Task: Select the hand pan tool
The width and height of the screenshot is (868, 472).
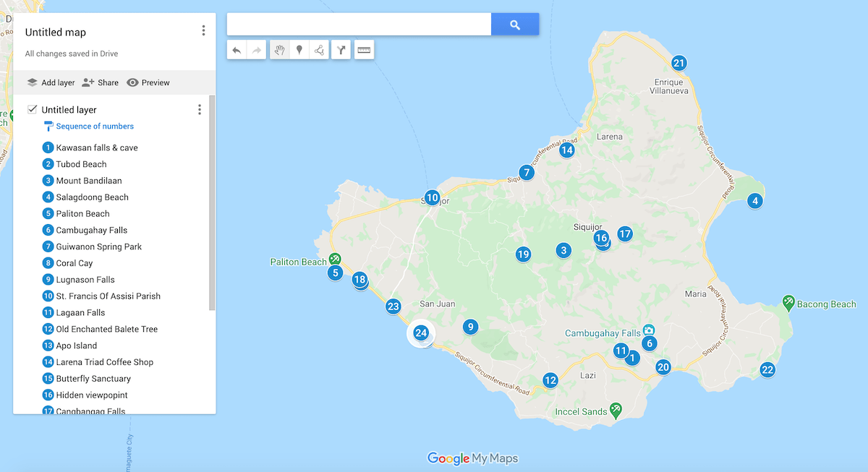Action: point(279,50)
